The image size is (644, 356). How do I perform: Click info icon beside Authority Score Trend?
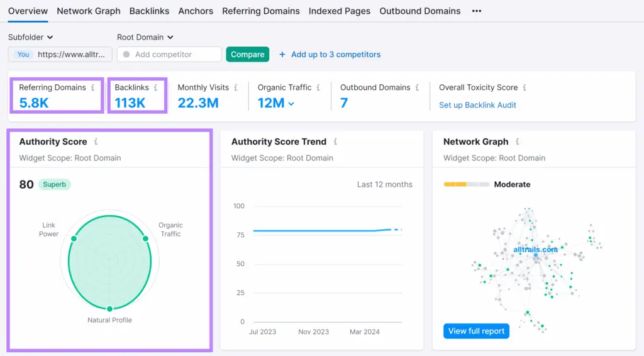336,142
